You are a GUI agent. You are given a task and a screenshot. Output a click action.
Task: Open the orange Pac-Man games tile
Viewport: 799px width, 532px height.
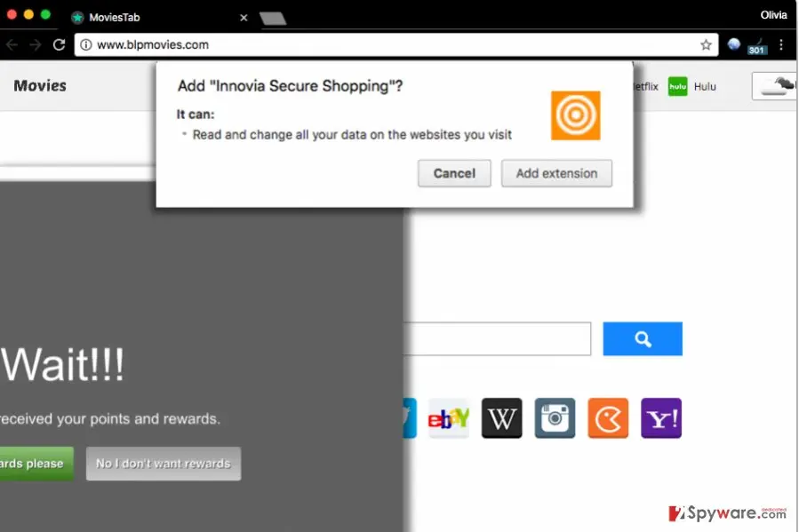coord(608,418)
